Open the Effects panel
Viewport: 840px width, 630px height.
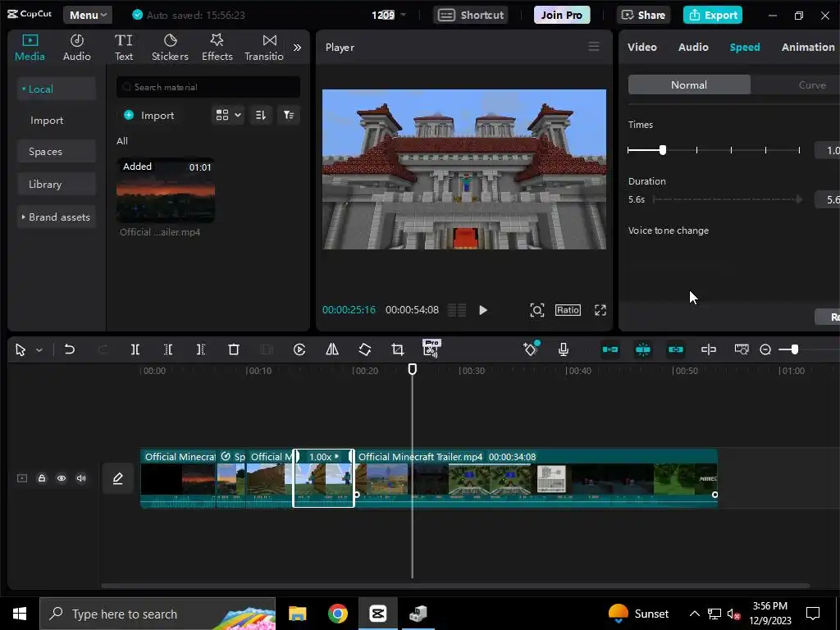coord(217,48)
